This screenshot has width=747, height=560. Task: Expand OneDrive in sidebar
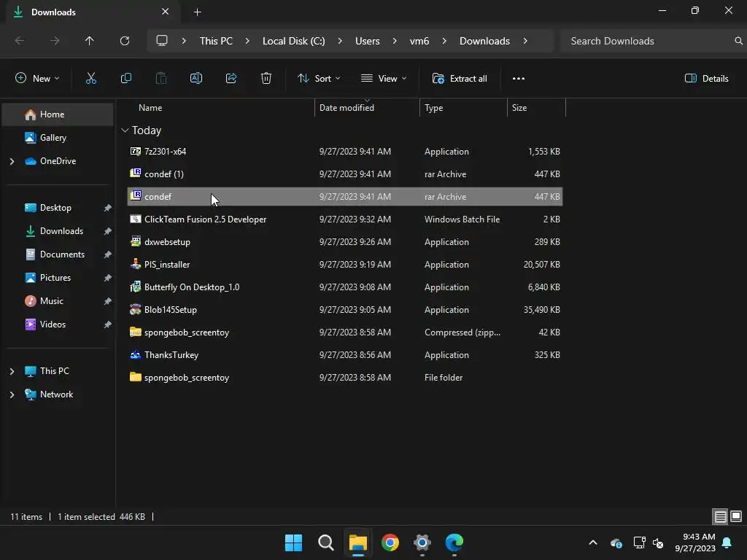point(12,161)
